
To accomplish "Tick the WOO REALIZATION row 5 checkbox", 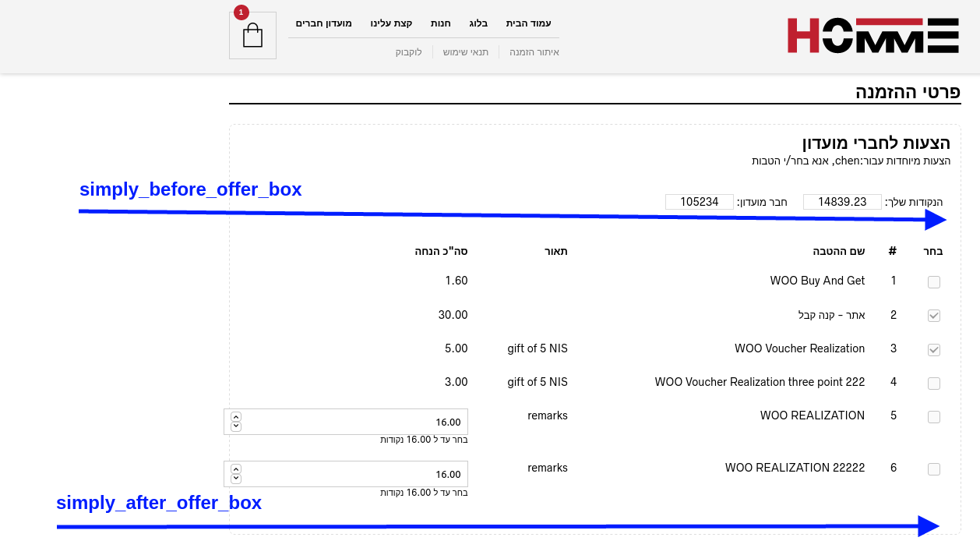I will click(934, 417).
